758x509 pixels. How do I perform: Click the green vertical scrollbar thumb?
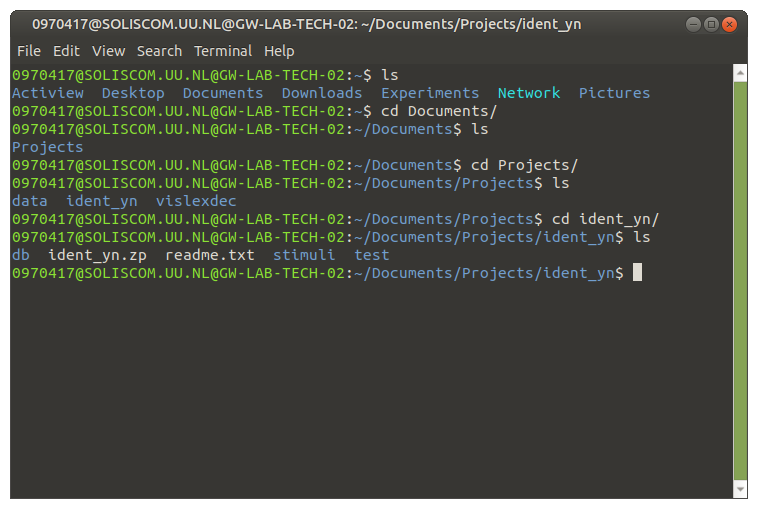click(x=740, y=281)
